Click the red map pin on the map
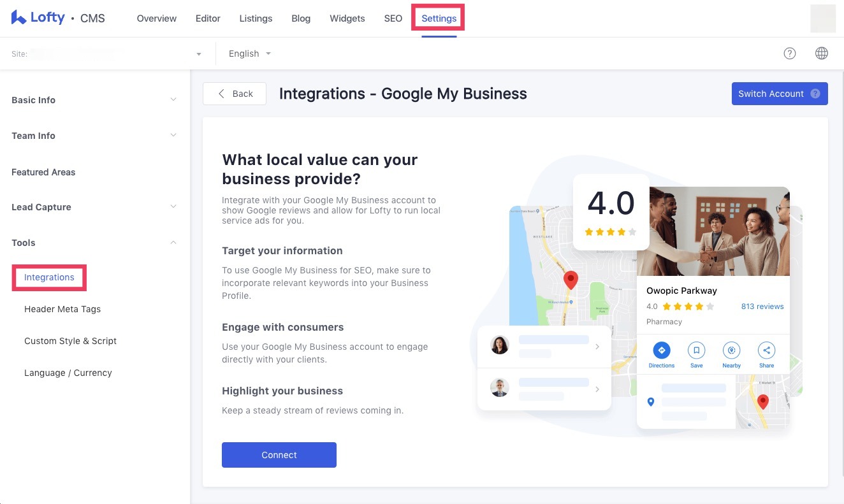Viewport: 844px width, 504px height. (571, 280)
